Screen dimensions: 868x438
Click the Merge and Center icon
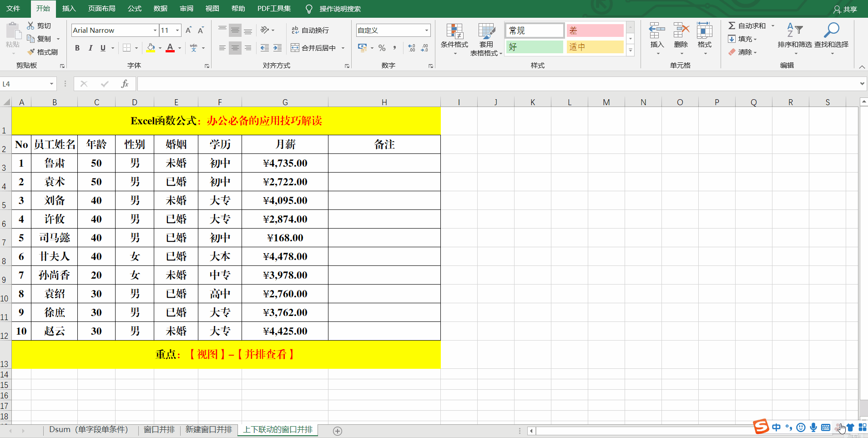[295, 48]
